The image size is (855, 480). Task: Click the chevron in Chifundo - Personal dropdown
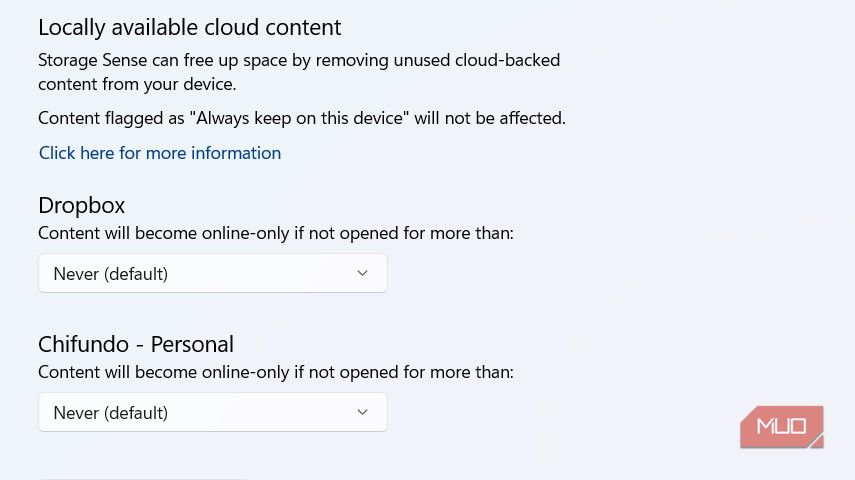(x=362, y=412)
